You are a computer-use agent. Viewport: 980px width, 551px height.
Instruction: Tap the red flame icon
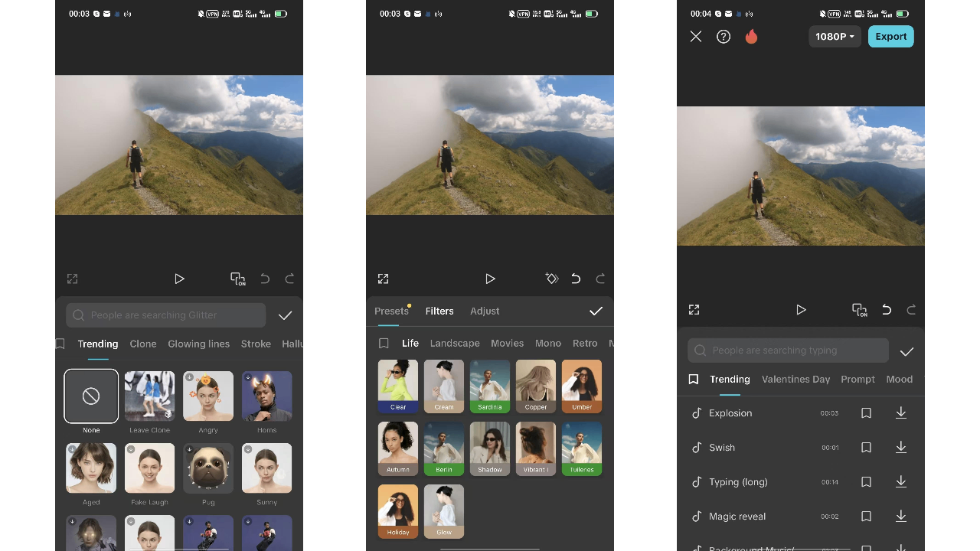(751, 37)
